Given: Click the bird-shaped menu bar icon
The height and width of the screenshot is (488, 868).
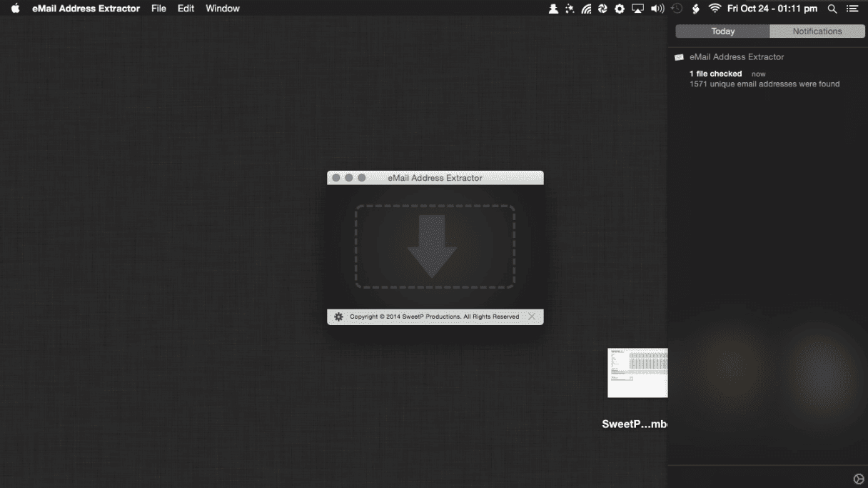Looking at the screenshot, I should click(x=695, y=9).
